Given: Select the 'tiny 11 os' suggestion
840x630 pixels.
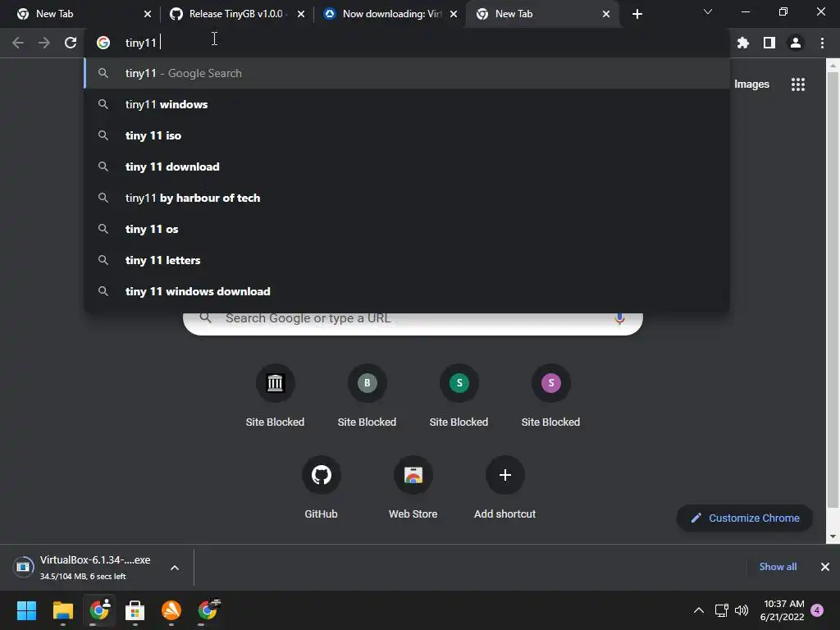Looking at the screenshot, I should [407, 229].
